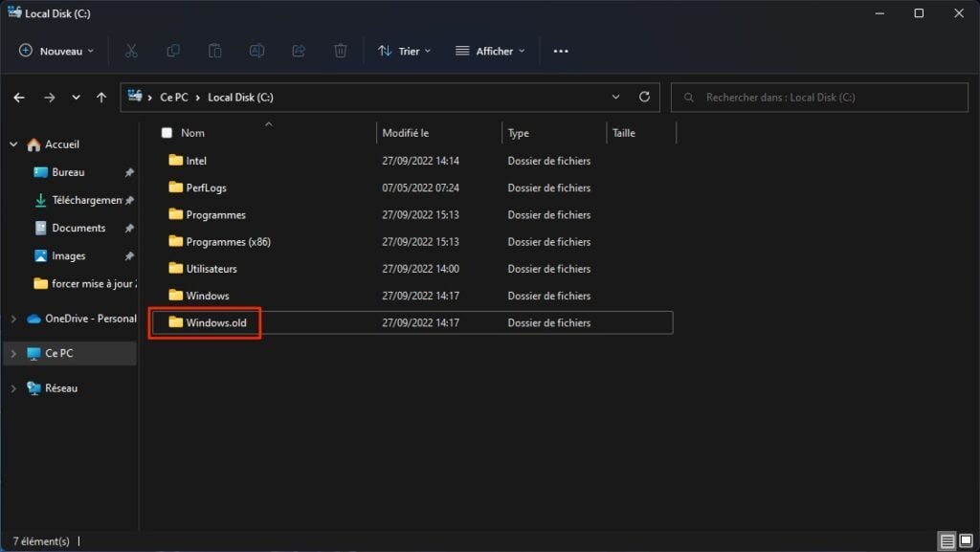
Task: Click Ce PC in the breadcrumb path
Action: pos(174,98)
